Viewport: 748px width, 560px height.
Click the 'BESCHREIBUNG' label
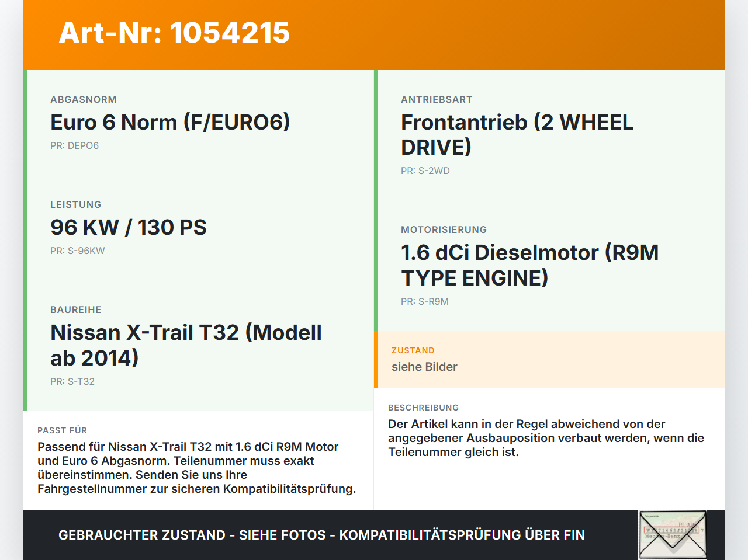pos(424,408)
